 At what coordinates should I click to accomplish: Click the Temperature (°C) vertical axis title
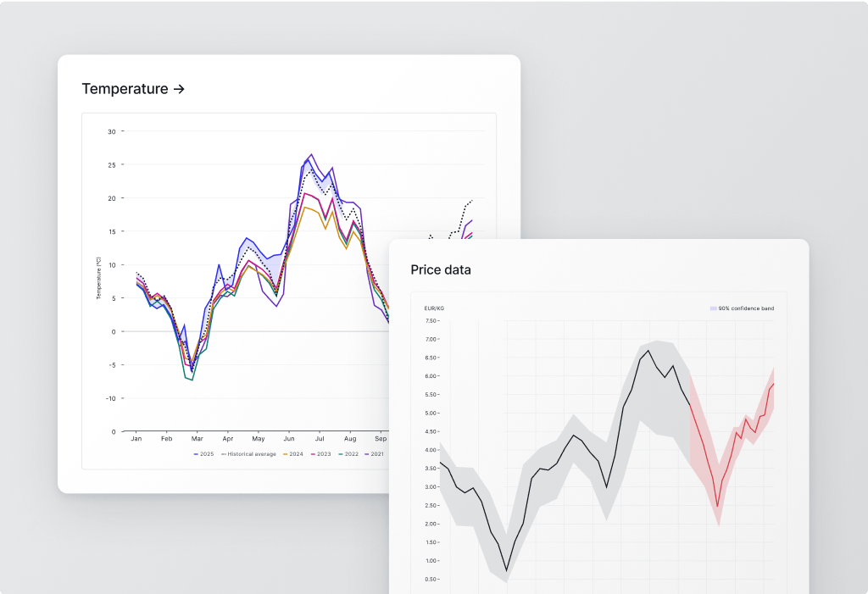coord(98,278)
